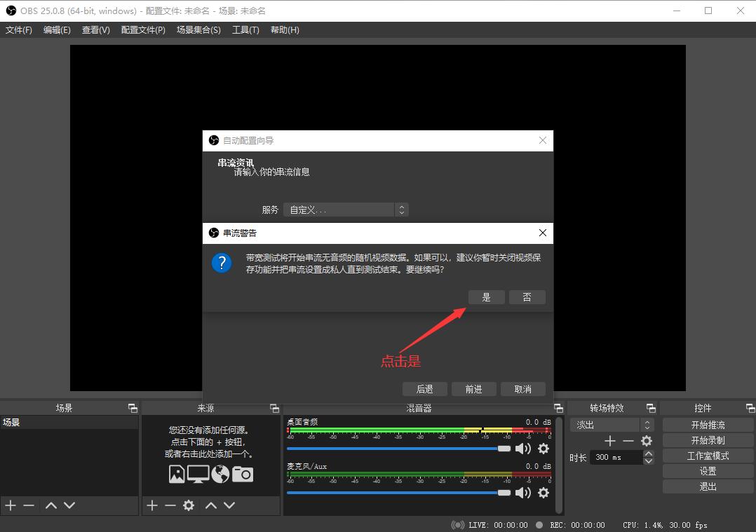756x532 pixels.
Task: Click the 开始录制 button
Action: click(708, 440)
